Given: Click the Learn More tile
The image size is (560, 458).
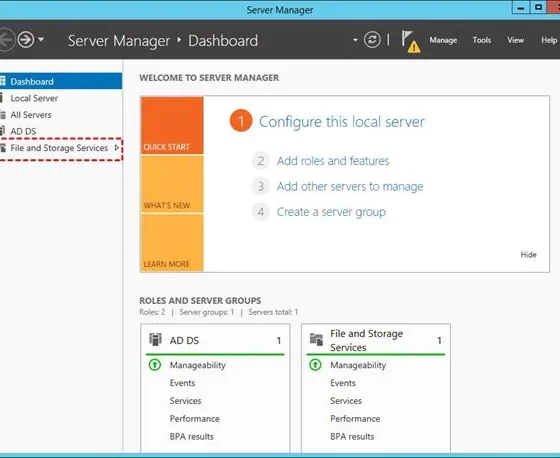Looking at the screenshot, I should [172, 243].
